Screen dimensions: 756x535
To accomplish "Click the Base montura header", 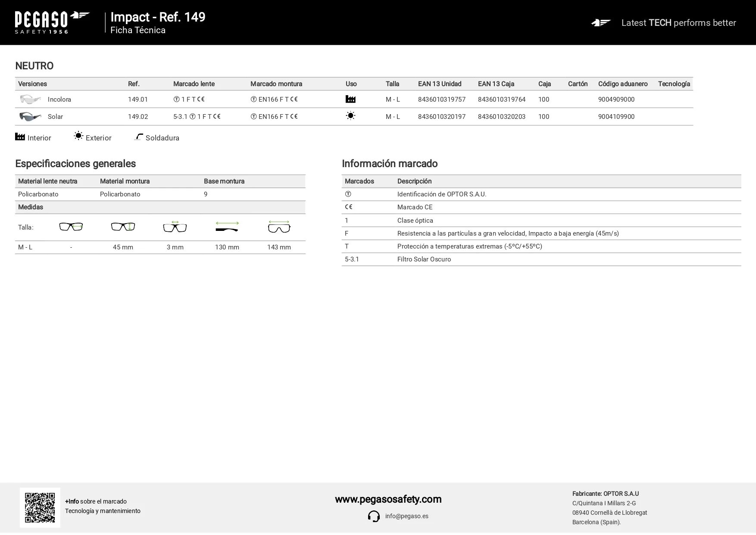I will (224, 181).
